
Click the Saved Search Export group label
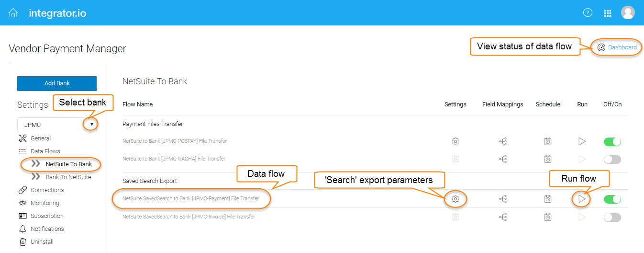tap(150, 181)
